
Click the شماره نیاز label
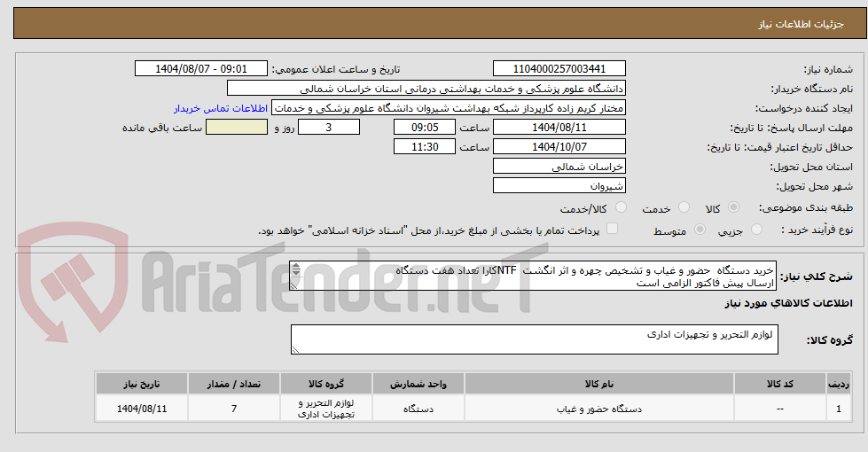point(828,70)
